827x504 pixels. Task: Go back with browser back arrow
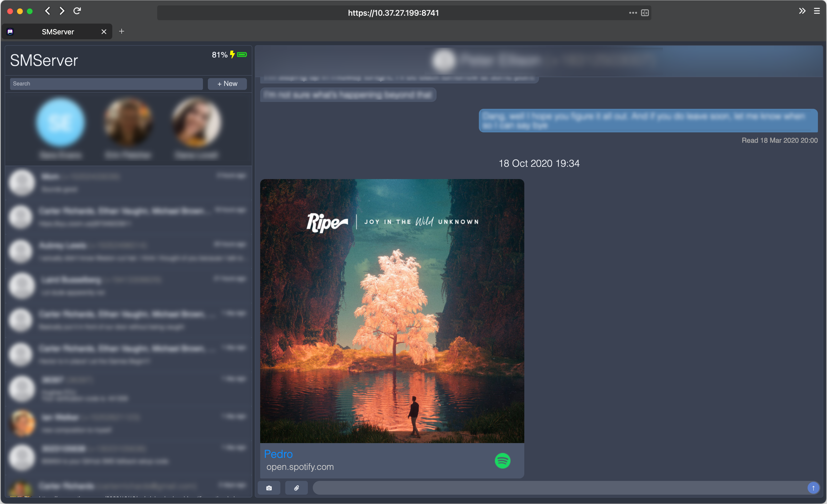point(47,11)
